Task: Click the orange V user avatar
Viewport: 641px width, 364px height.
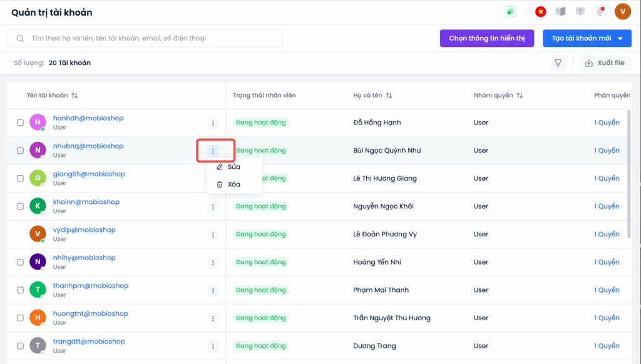Action: click(x=623, y=11)
